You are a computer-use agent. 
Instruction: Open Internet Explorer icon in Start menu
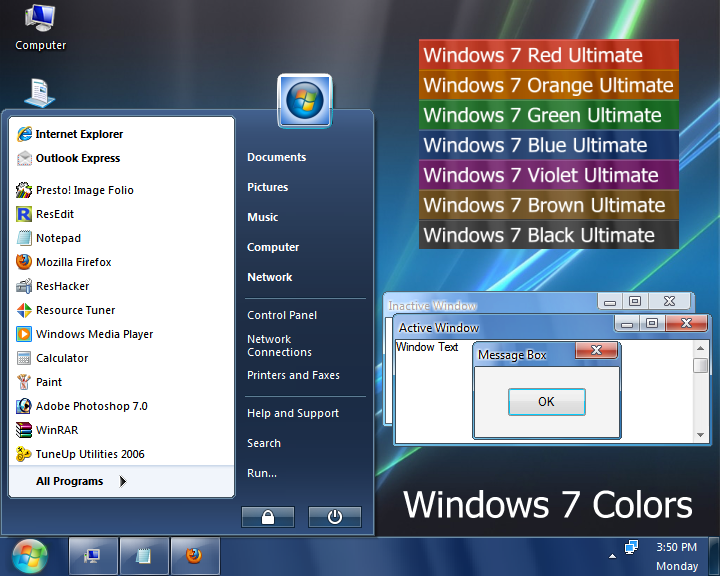(24, 134)
